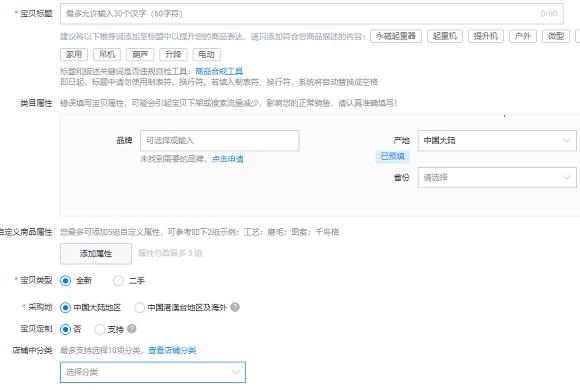Click the 属性总数最多 5 组 hint text
The image size is (580, 390).
pos(170,253)
